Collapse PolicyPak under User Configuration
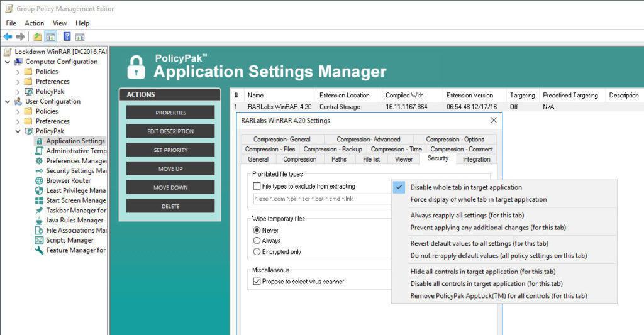 coord(18,131)
